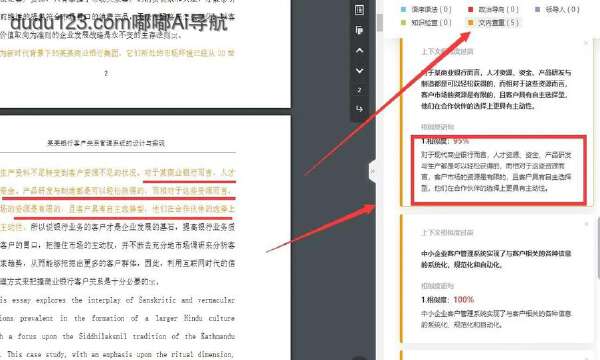Select the 政治导向 (0) filter
The image size is (600, 360).
click(494, 9)
